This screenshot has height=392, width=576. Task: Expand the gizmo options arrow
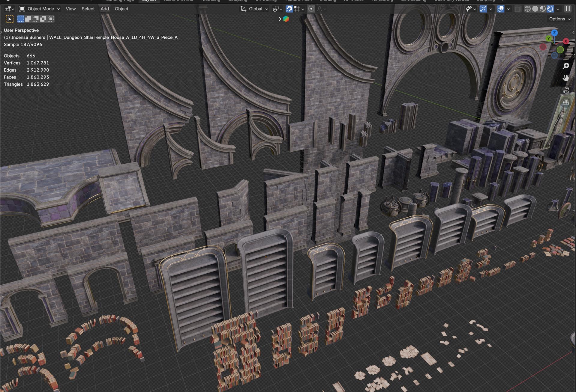click(x=491, y=9)
